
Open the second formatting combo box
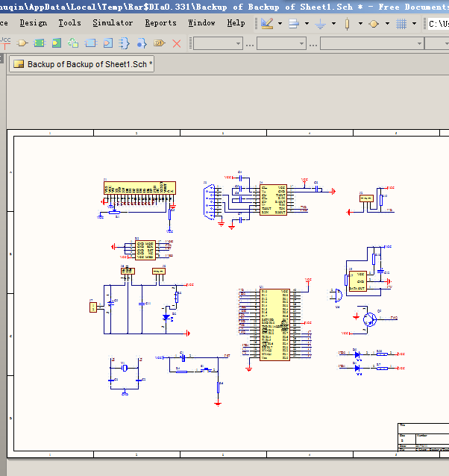click(x=281, y=43)
